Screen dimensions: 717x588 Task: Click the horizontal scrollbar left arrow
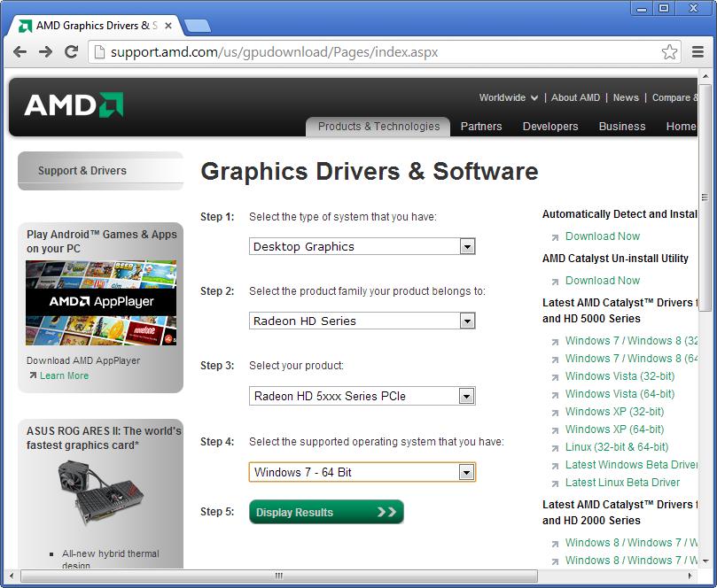(x=12, y=576)
